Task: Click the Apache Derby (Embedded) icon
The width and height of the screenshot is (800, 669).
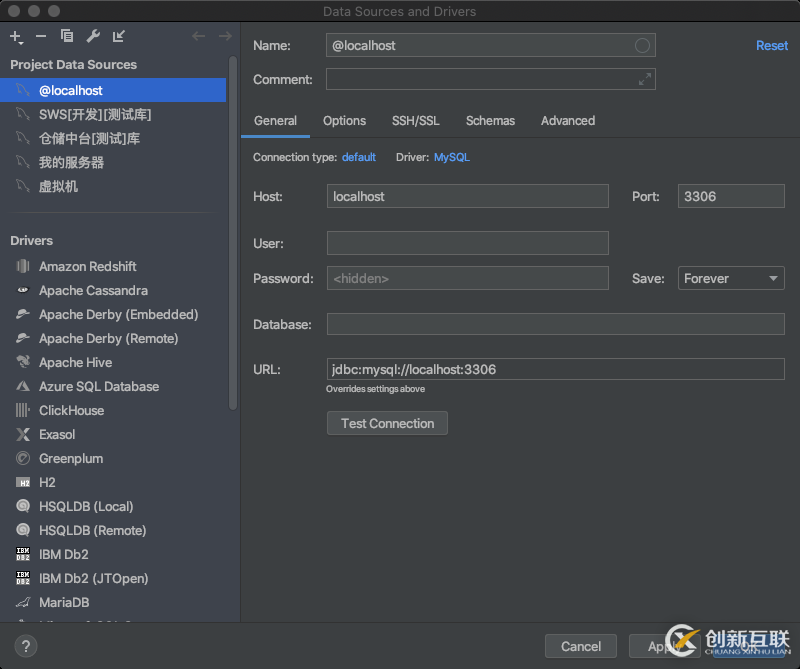Action: 23,314
